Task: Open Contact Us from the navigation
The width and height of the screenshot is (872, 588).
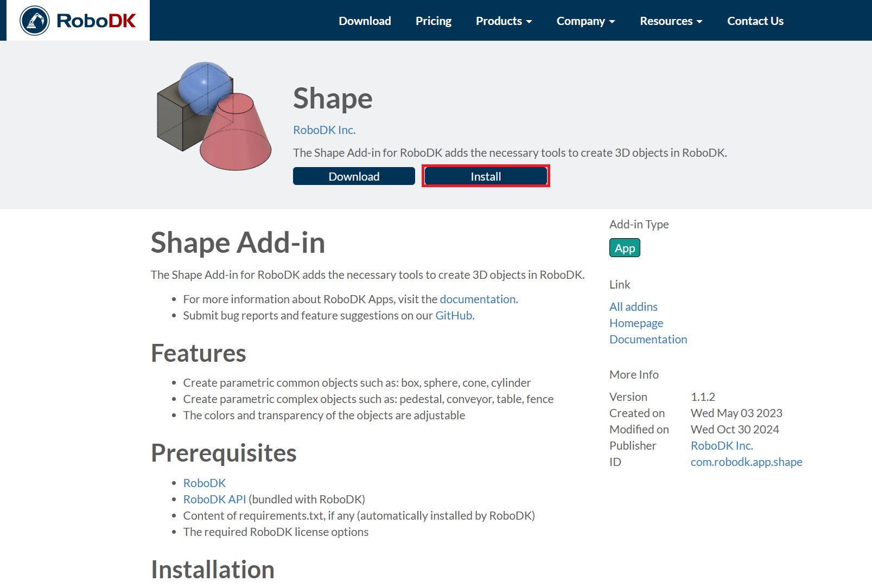Action: [755, 21]
